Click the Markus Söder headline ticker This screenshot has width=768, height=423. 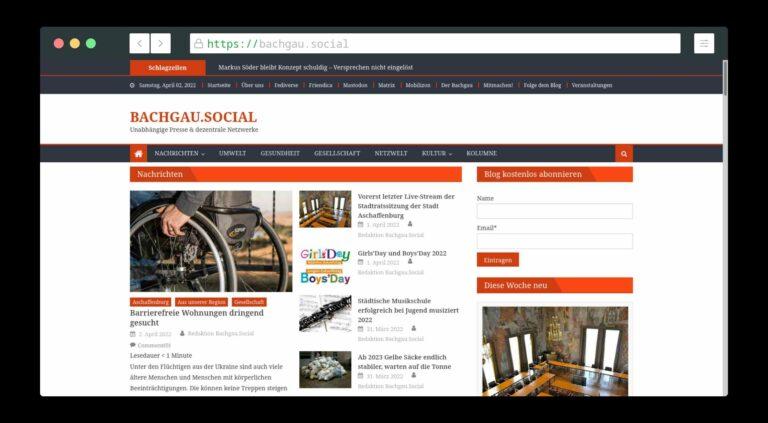pyautogui.click(x=315, y=68)
